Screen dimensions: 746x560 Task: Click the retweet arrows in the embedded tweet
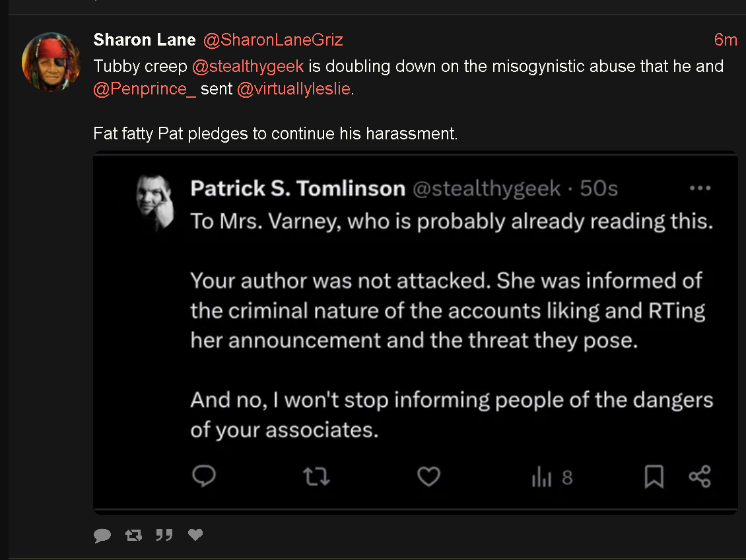pos(316,476)
